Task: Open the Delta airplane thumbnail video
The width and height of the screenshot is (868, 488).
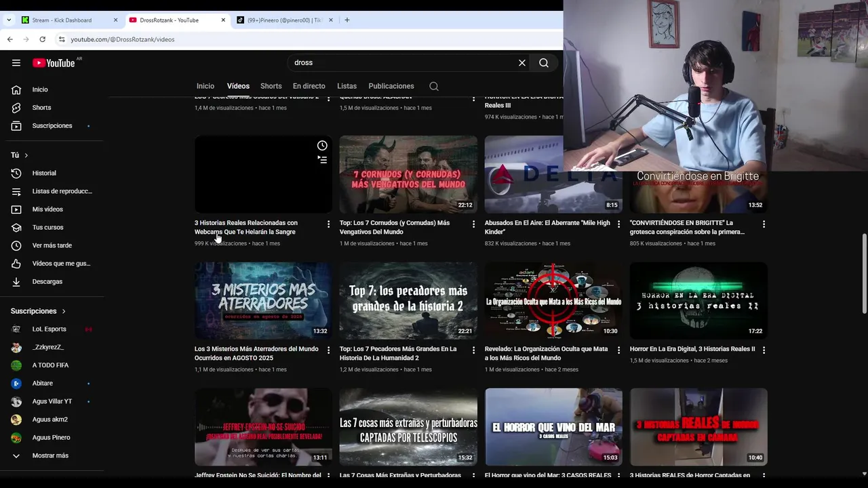Action: (553, 174)
